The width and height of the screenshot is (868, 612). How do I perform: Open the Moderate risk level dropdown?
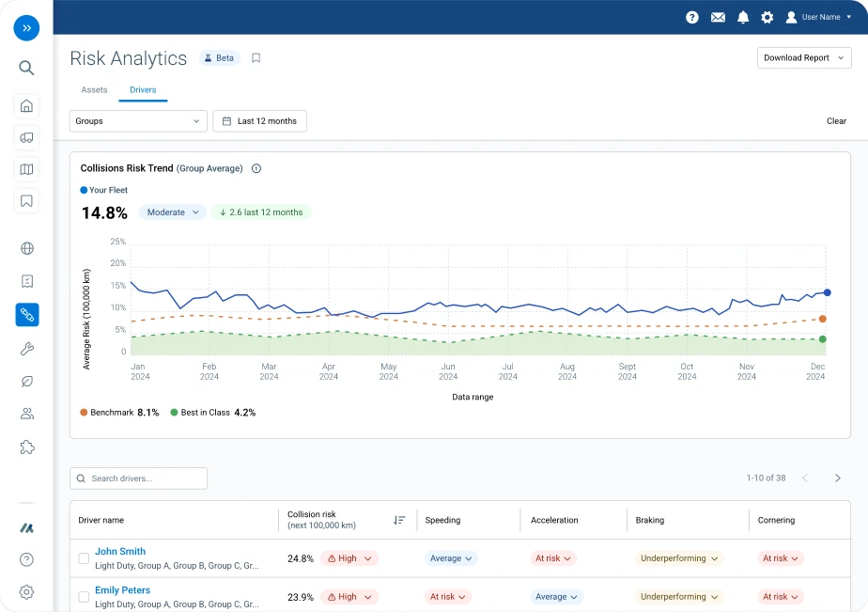coord(173,212)
